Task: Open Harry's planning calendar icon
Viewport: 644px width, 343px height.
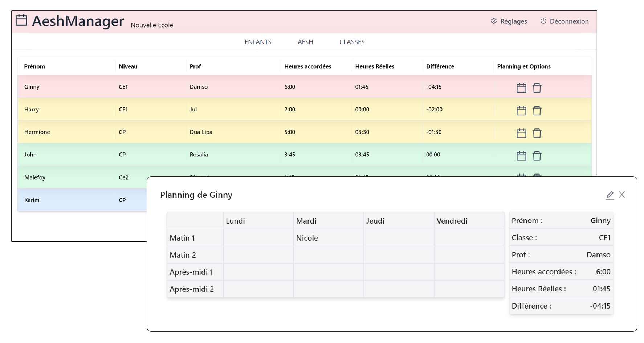Action: [521, 111]
